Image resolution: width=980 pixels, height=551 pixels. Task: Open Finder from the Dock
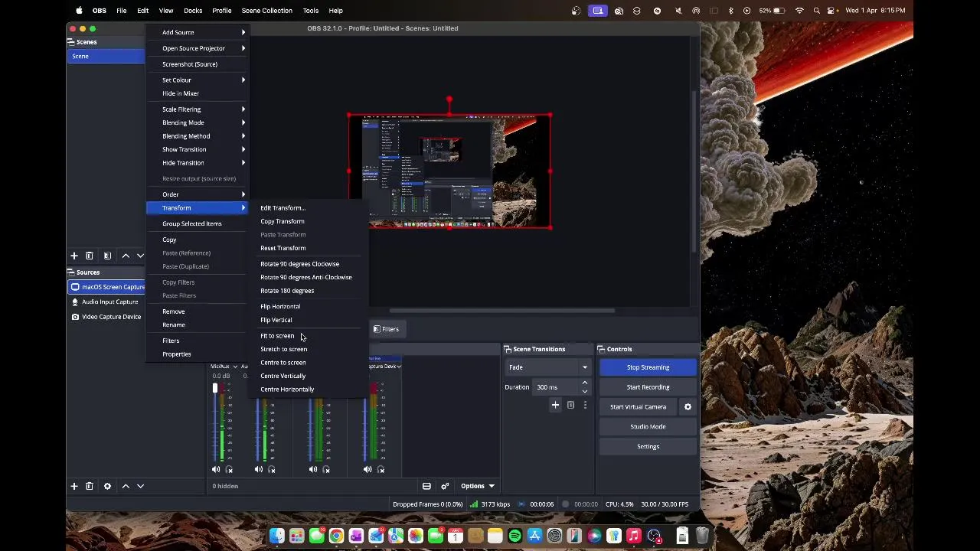coord(276,536)
